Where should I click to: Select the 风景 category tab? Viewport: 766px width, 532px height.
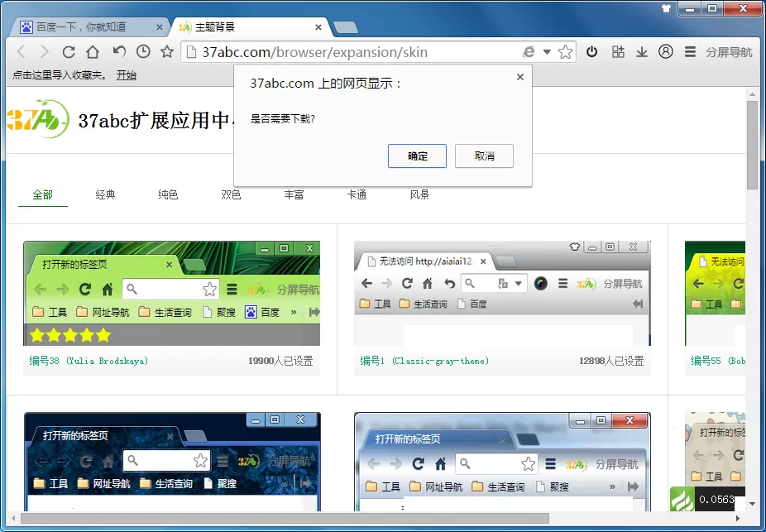(x=419, y=194)
